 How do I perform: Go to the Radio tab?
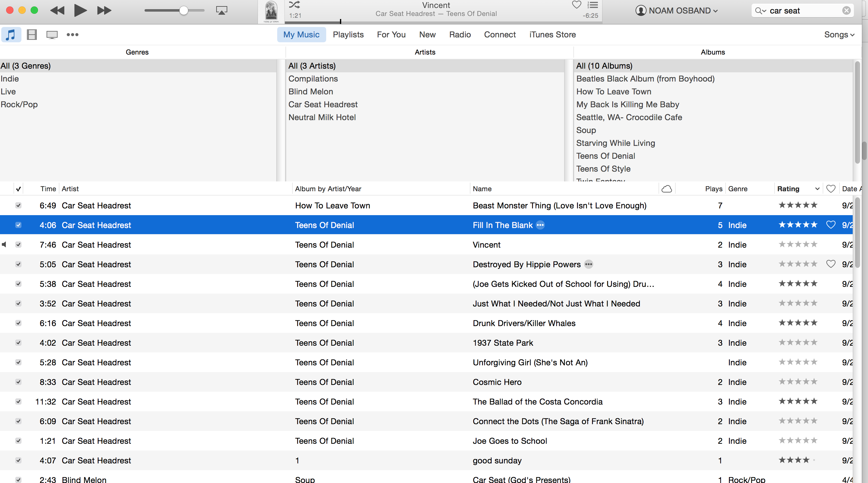click(x=460, y=34)
